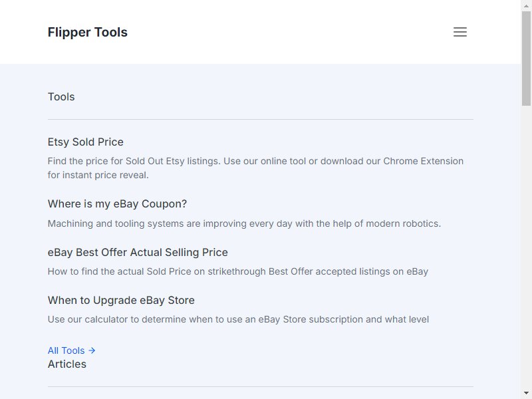Open the hamburger navigation menu
Screen dimensions: 532x399
460,32
